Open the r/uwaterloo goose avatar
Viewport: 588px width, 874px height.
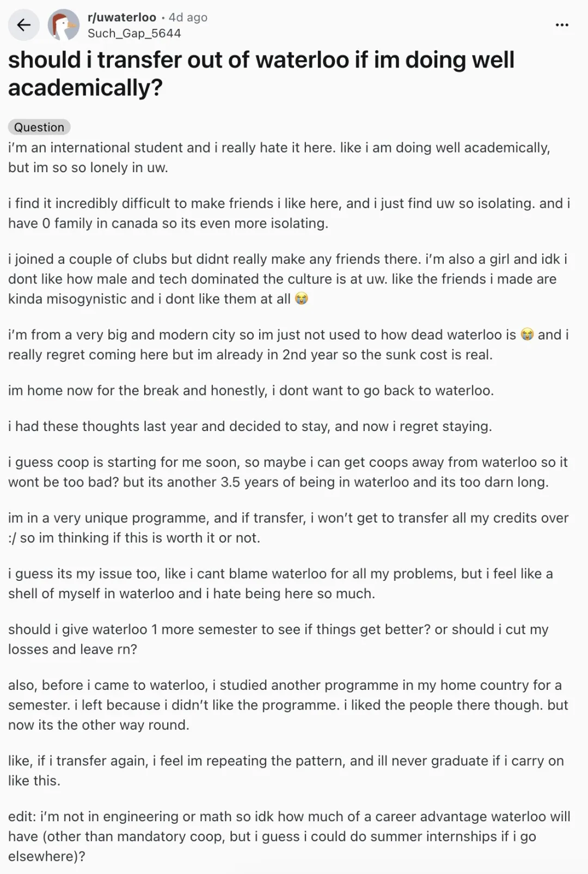pos(64,25)
